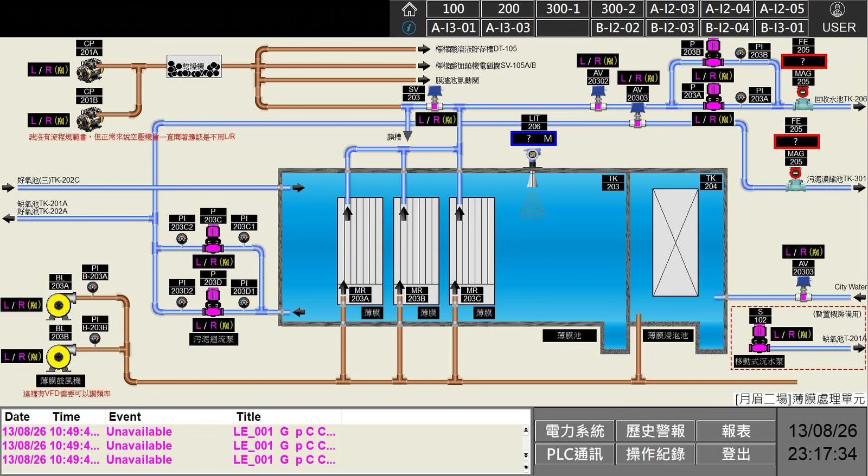Select the P 203B pump symbol
The height and width of the screenshot is (476, 868).
[714, 53]
